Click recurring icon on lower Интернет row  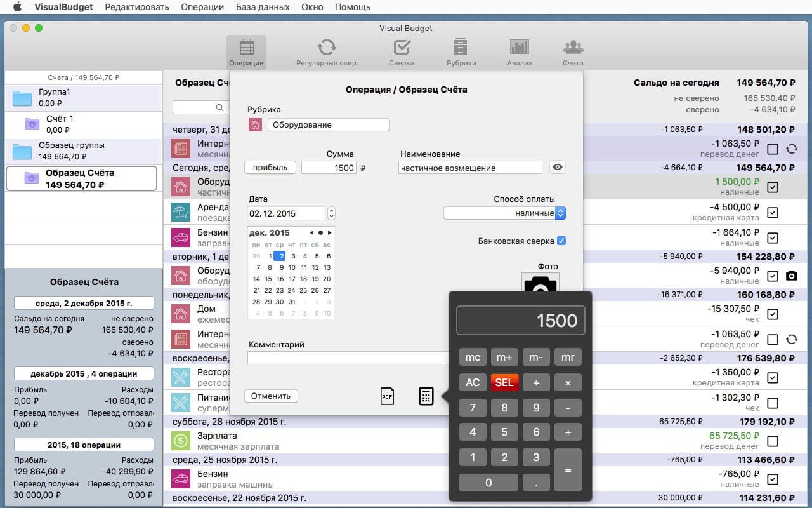(x=791, y=340)
